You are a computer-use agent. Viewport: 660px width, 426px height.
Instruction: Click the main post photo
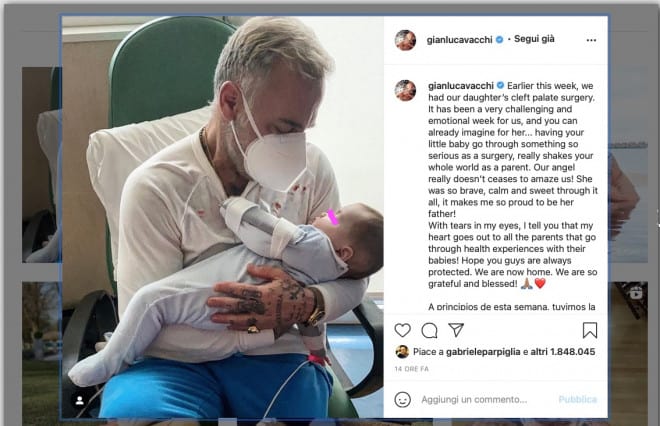[223, 217]
